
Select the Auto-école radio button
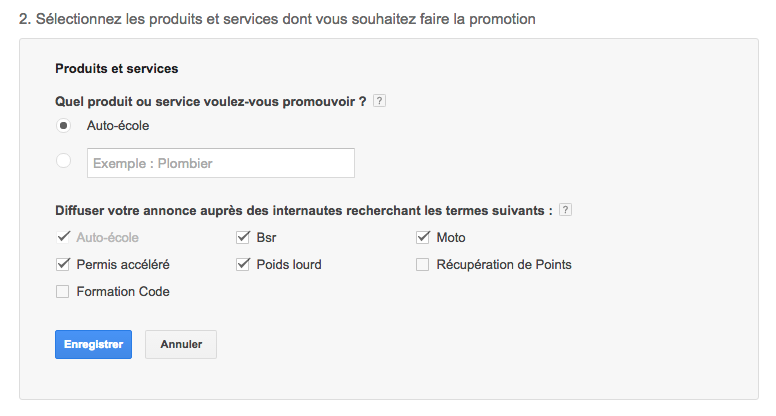click(x=63, y=126)
